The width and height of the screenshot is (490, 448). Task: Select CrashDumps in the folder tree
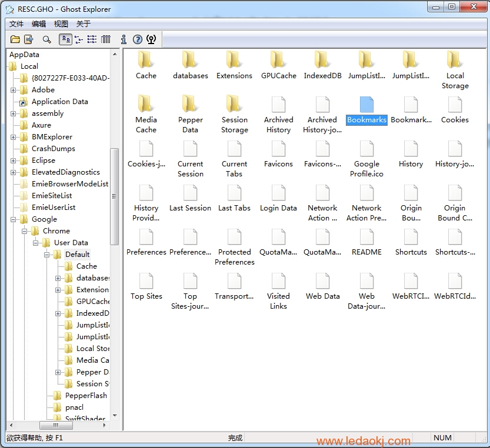tap(54, 149)
